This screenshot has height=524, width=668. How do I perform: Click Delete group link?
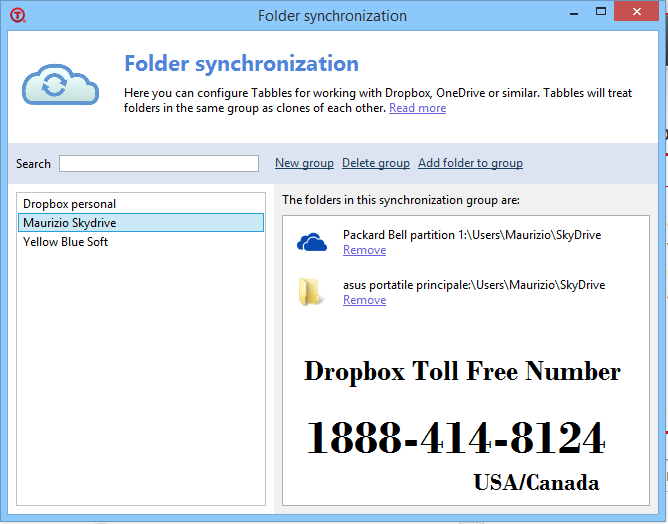[x=376, y=163]
